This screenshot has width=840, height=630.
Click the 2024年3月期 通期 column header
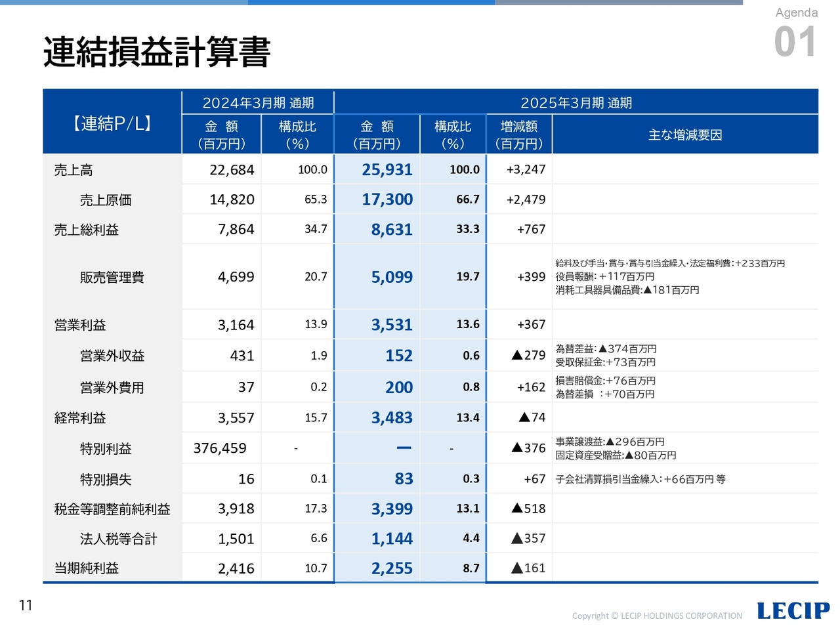[258, 103]
